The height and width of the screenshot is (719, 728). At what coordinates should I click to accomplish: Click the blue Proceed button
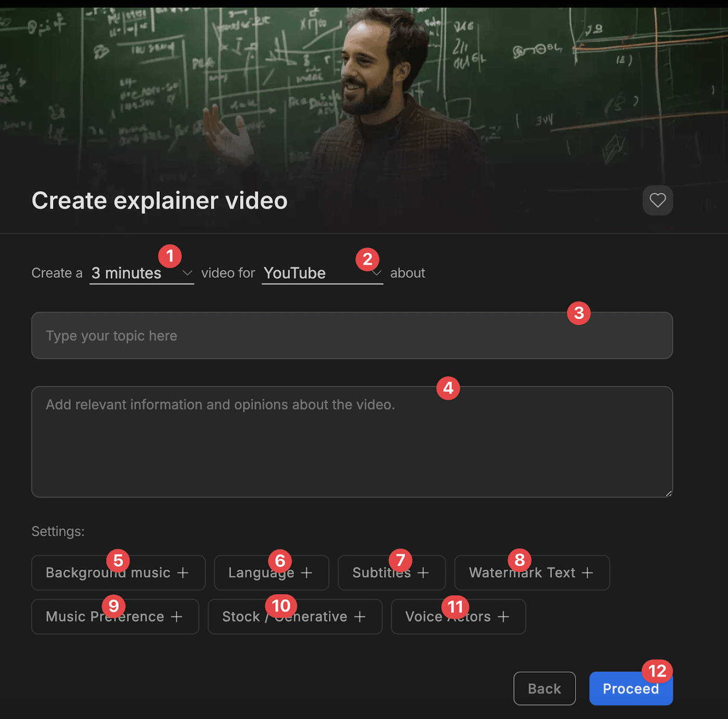(631, 688)
